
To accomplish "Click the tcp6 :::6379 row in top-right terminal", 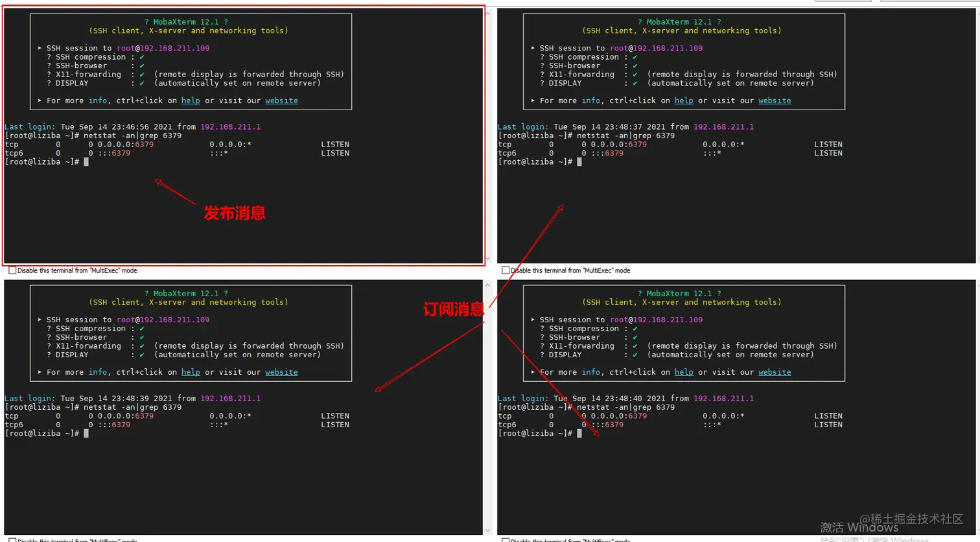I will click(670, 154).
